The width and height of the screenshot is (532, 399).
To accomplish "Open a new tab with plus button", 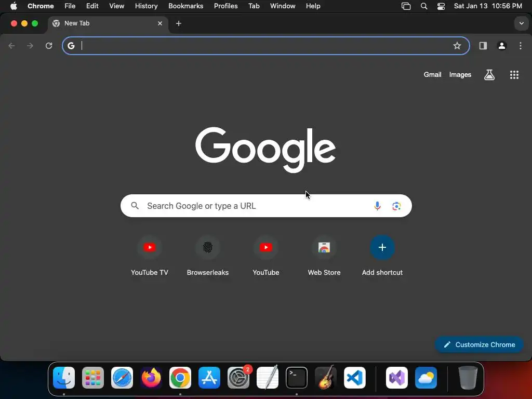I will pyautogui.click(x=179, y=23).
